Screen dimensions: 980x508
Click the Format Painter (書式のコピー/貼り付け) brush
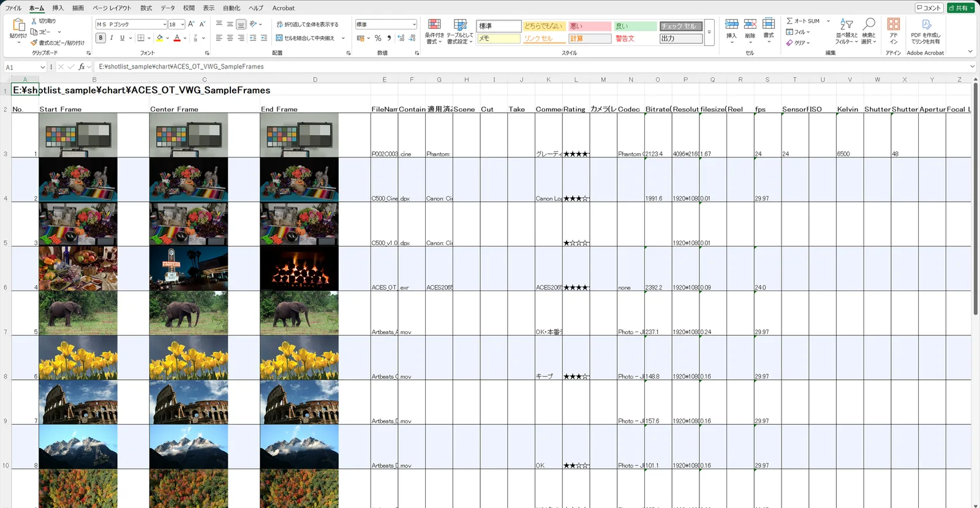pyautogui.click(x=34, y=43)
